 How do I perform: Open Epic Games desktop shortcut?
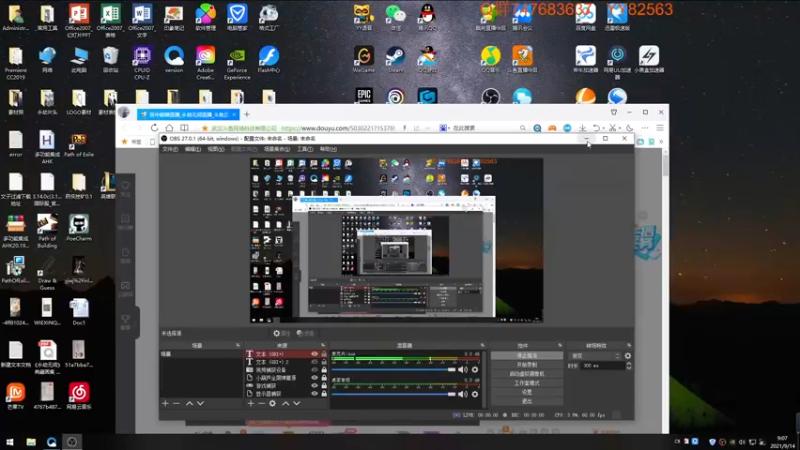tap(364, 95)
